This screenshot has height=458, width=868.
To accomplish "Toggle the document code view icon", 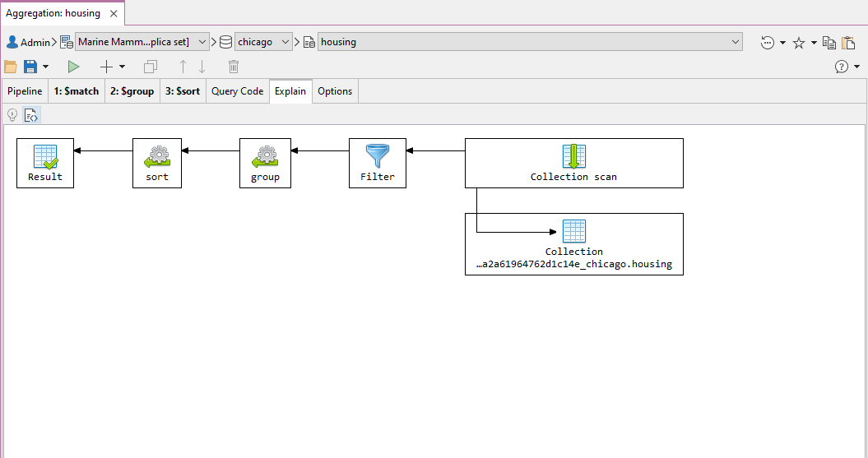I will (x=31, y=115).
